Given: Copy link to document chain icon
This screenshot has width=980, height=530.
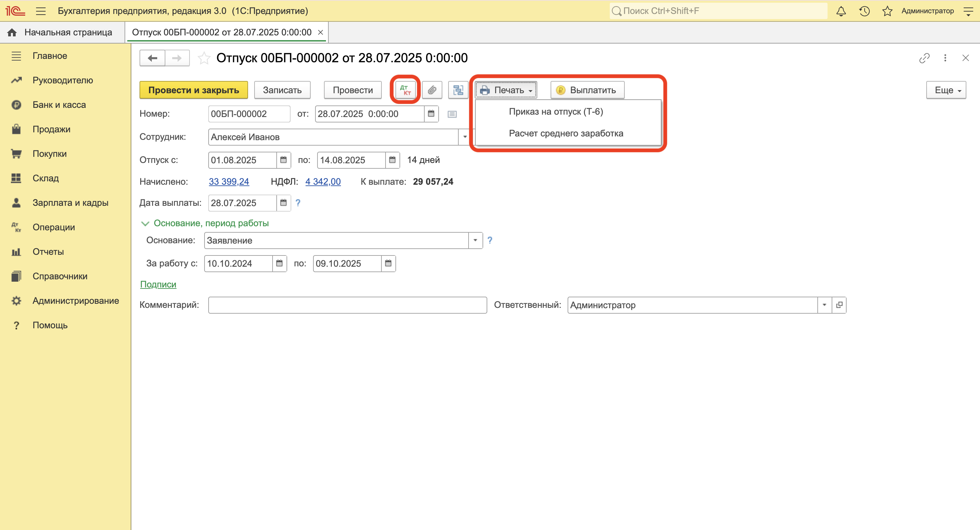Looking at the screenshot, I should click(925, 58).
